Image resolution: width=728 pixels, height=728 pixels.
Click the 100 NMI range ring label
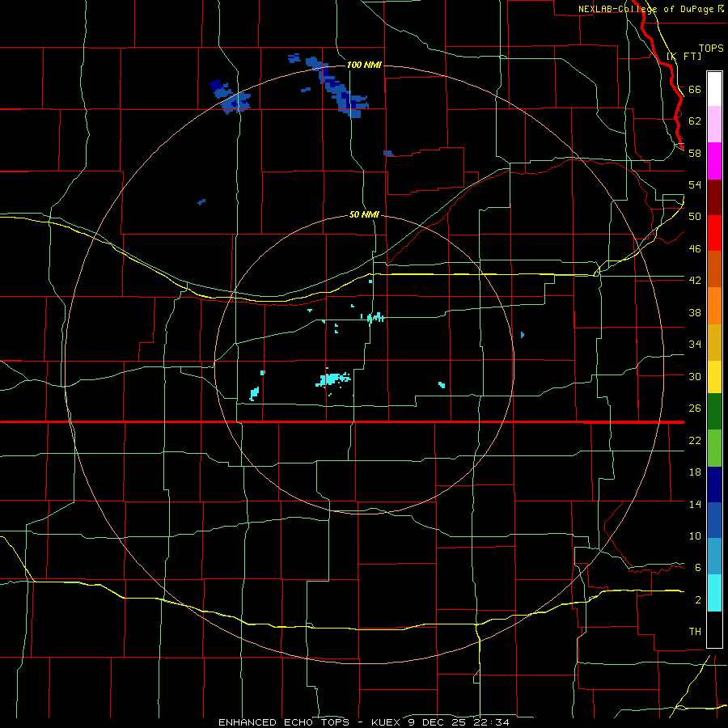[x=364, y=65]
